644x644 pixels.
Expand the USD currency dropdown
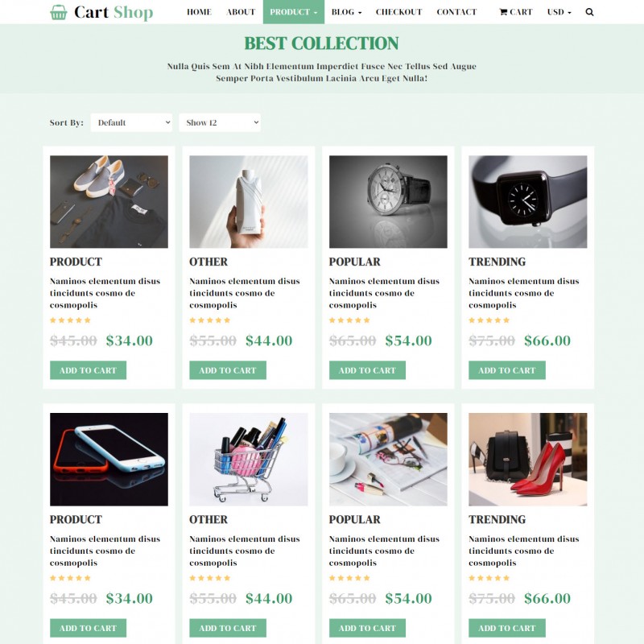click(559, 12)
